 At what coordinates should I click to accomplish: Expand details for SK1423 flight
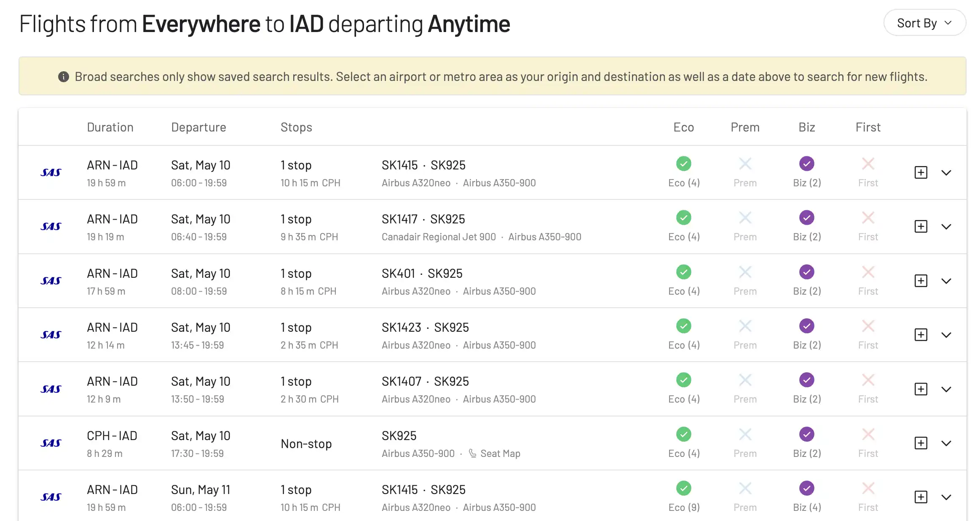point(946,335)
